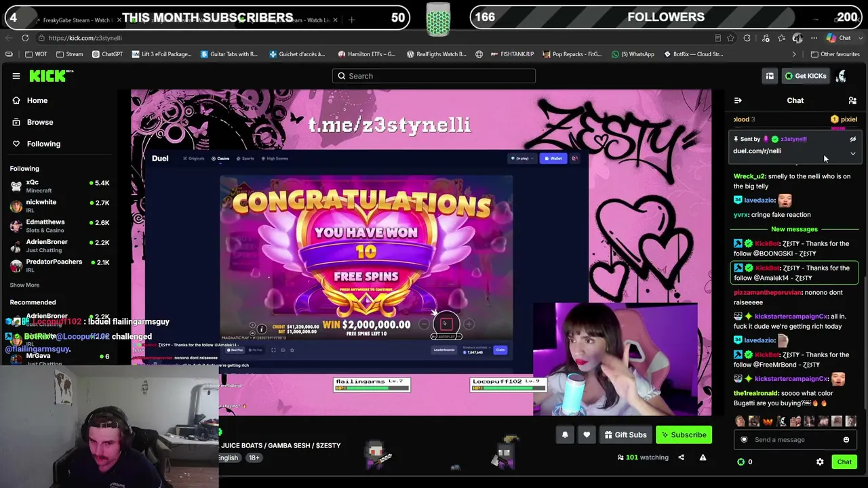The width and height of the screenshot is (868, 488).
Task: Toggle stream notifications with the bell button
Action: [565, 434]
